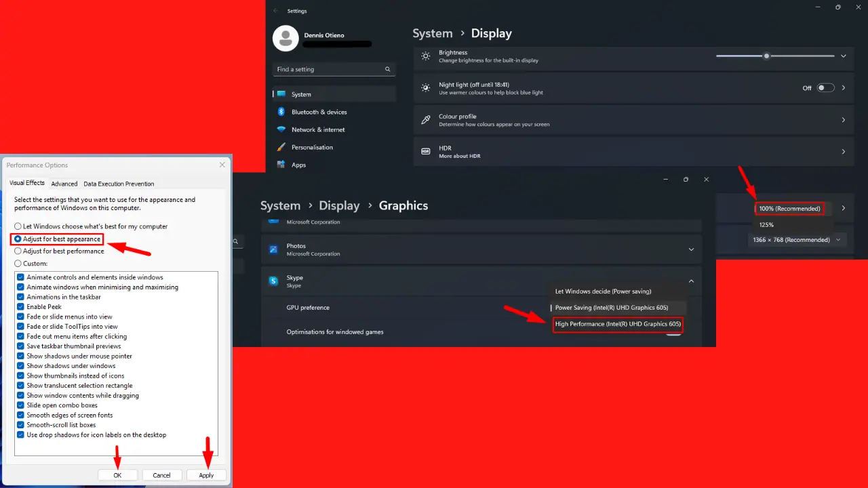The height and width of the screenshot is (488, 868).
Task: Click the Settings back arrow icon
Action: click(x=275, y=11)
